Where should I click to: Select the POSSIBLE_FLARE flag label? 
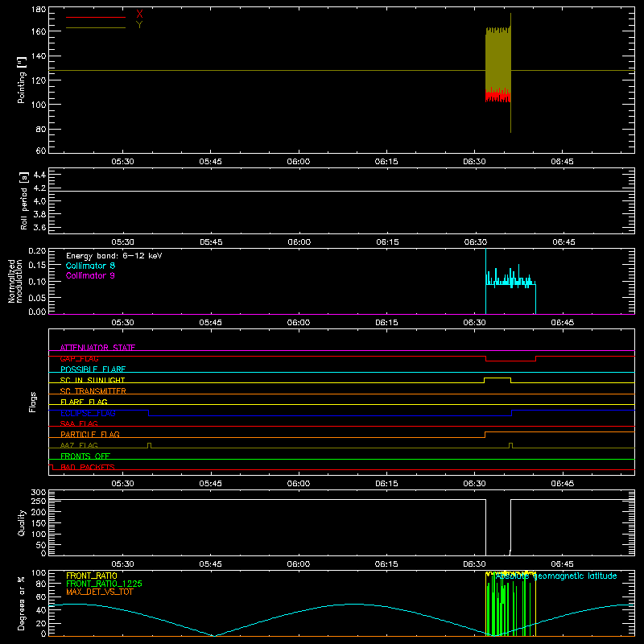pyautogui.click(x=93, y=369)
